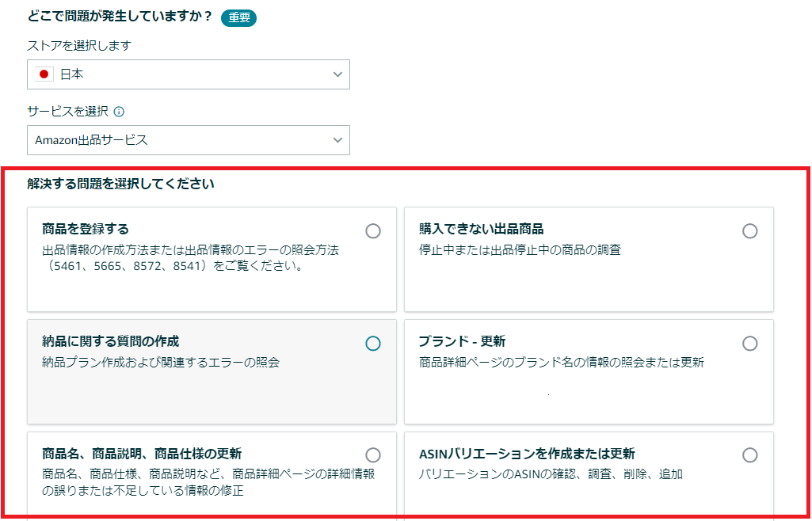This screenshot has height=521, width=812.
Task: Click the ブランド - 更新 card title
Action: (x=462, y=342)
